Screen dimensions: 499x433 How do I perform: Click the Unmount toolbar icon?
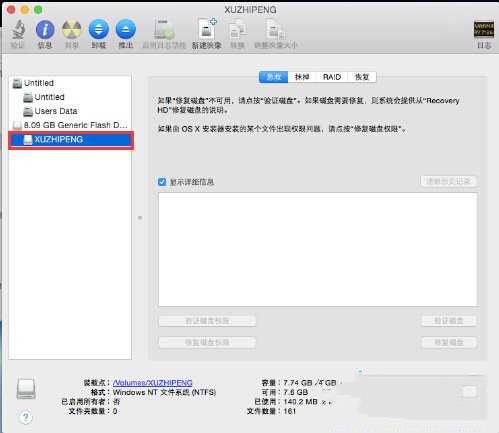[x=99, y=30]
